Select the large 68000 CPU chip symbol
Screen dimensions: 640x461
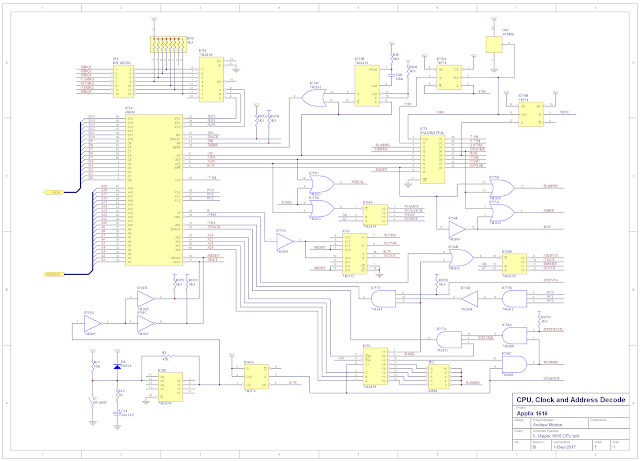coord(154,190)
